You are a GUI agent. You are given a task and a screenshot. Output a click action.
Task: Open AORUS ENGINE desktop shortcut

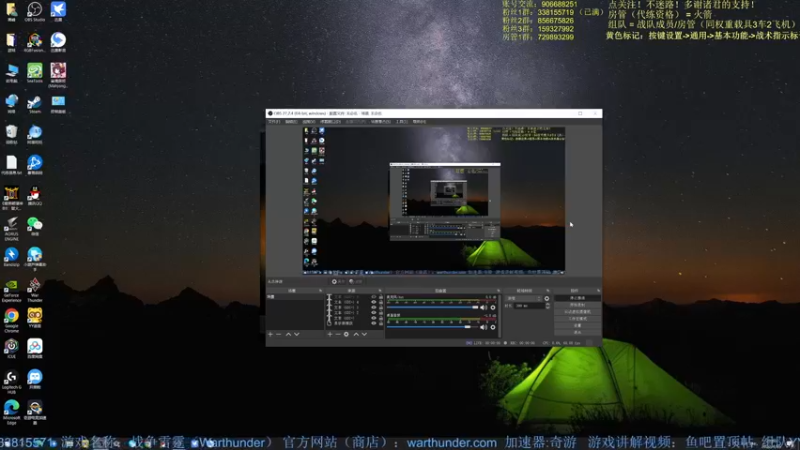tap(11, 229)
